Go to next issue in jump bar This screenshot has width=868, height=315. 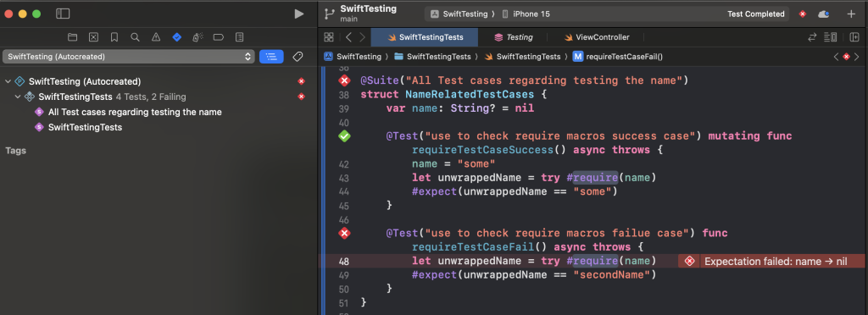[x=857, y=57]
